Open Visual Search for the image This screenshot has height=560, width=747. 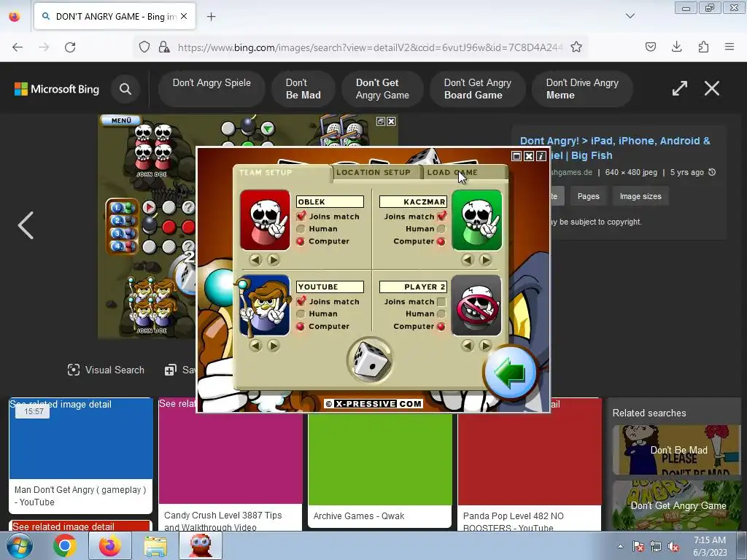pos(106,370)
